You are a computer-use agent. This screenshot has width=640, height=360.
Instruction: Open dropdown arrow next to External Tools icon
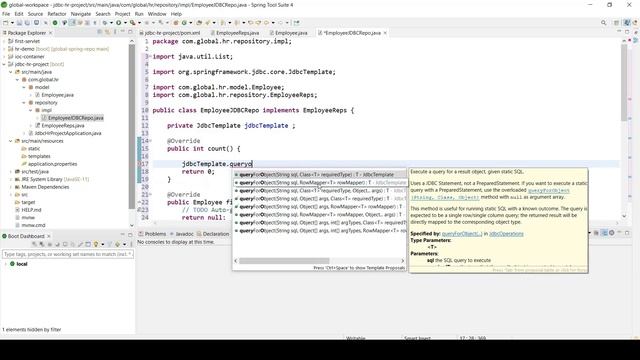pyautogui.click(x=139, y=23)
